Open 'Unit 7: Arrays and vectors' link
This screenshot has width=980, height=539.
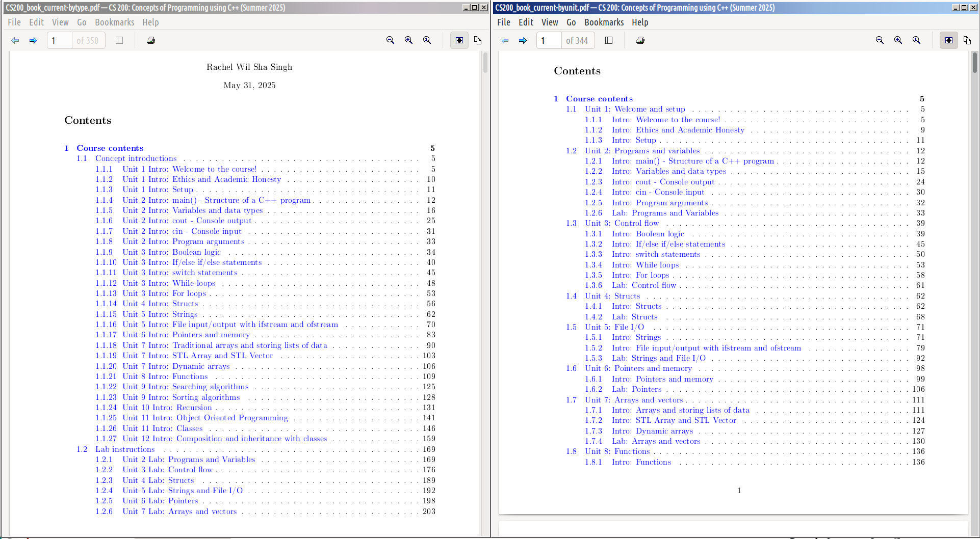[x=633, y=400]
